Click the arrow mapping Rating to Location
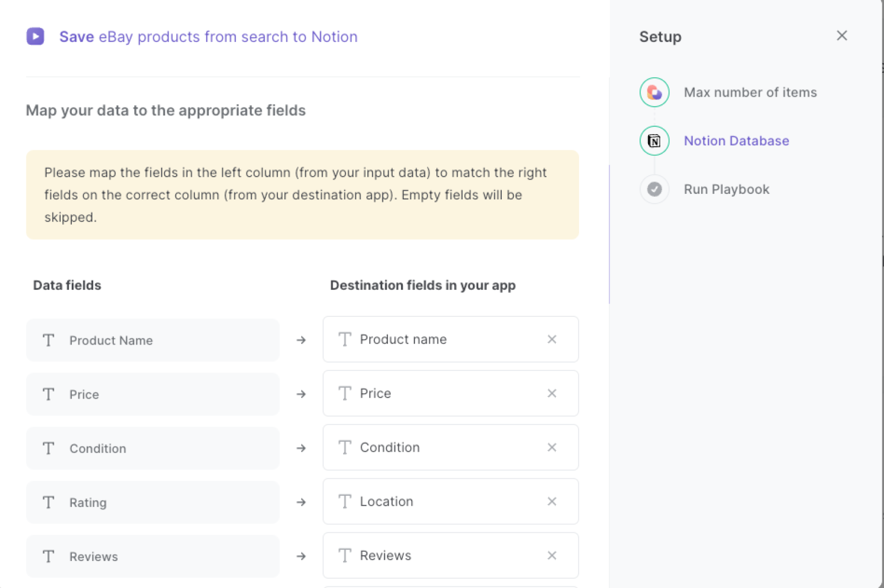Image resolution: width=884 pixels, height=588 pixels. [301, 502]
